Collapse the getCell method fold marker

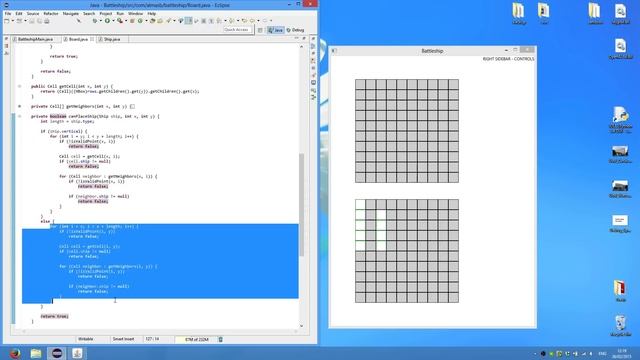tap(19, 86)
